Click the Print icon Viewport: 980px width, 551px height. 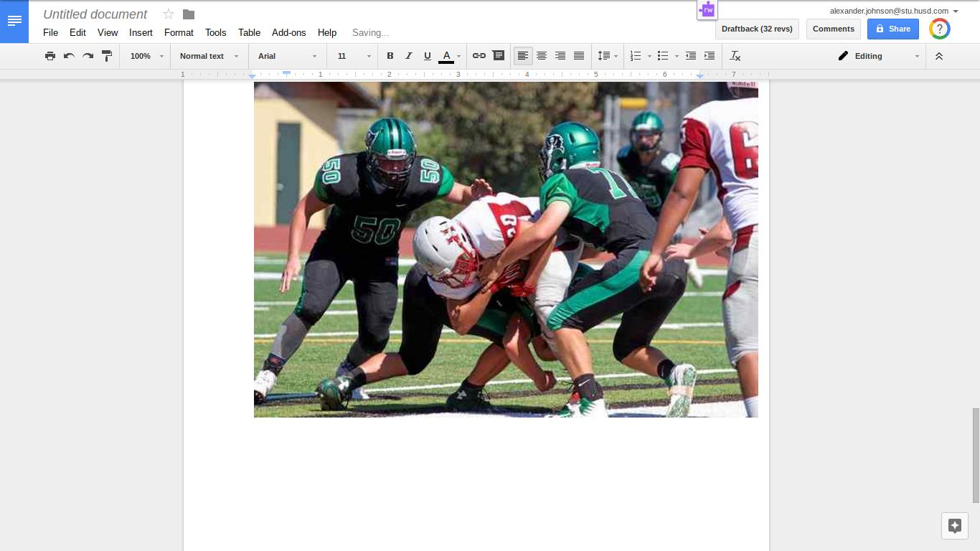tap(50, 56)
